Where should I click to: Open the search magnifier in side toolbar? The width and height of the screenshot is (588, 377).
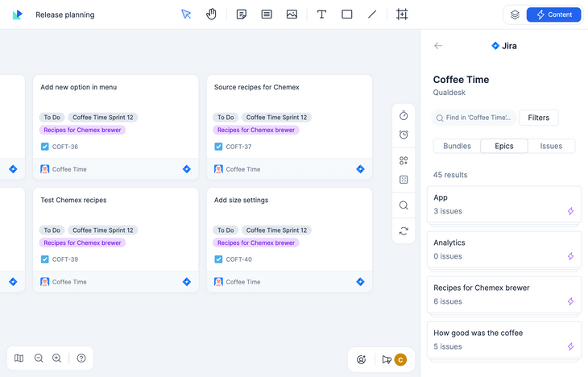[x=404, y=205]
